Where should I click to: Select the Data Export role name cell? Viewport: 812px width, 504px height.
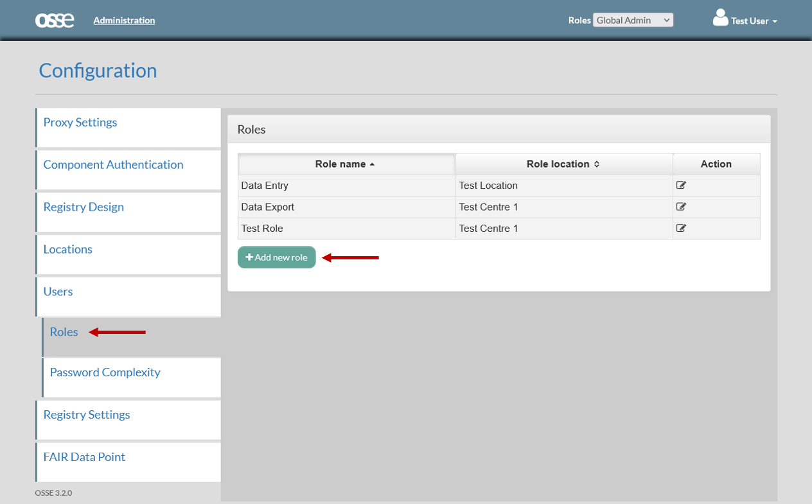[x=347, y=207]
